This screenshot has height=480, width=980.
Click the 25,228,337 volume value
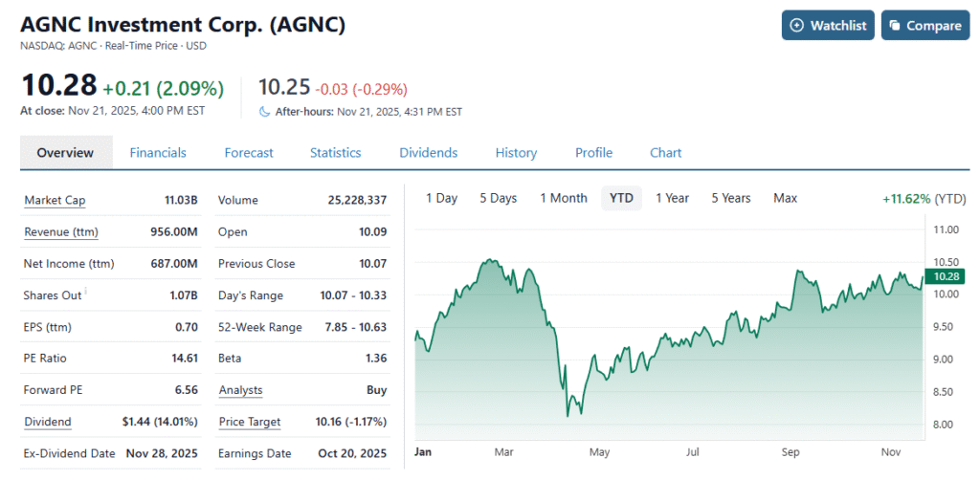point(358,201)
